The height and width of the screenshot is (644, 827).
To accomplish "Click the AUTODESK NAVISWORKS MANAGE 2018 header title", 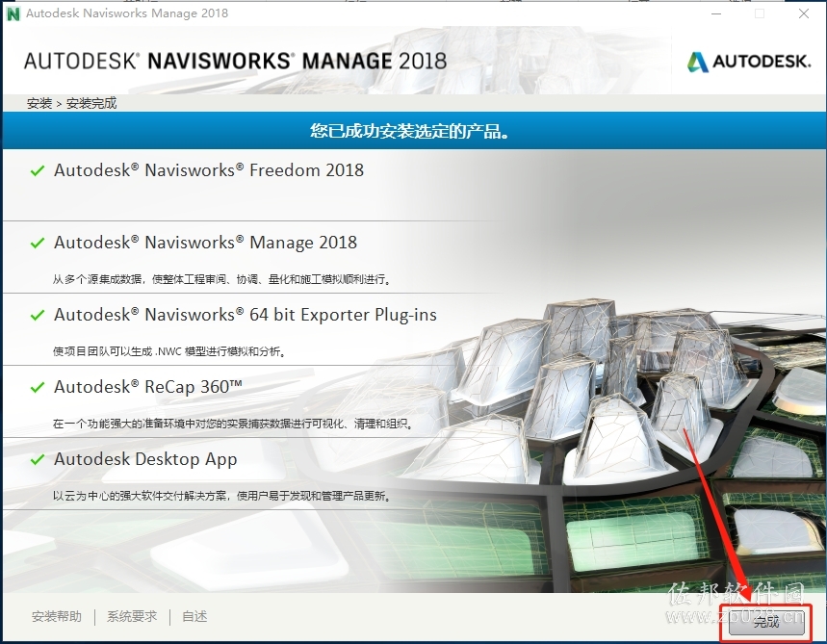I will 235,62.
